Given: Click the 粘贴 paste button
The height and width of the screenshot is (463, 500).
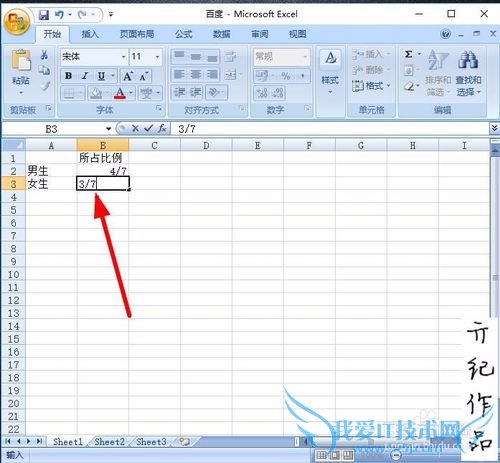Looking at the screenshot, I should coord(21,72).
